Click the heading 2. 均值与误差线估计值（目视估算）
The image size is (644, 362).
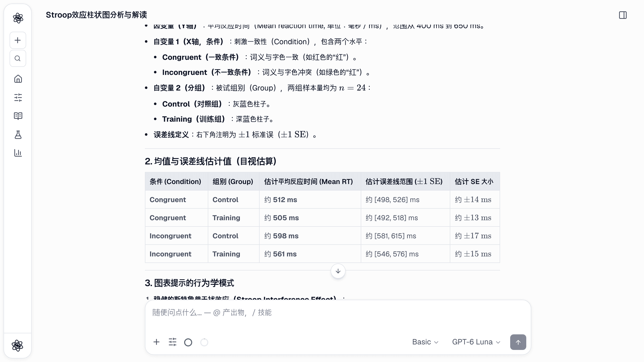tap(211, 161)
